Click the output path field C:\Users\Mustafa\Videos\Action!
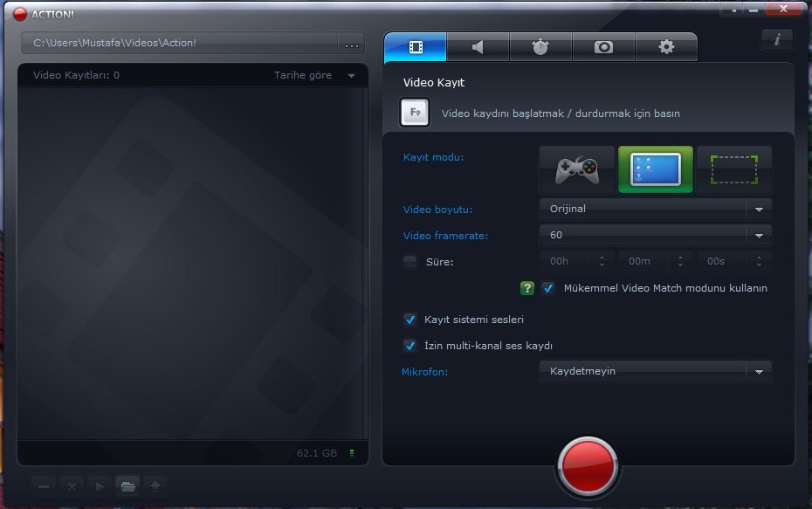The image size is (812, 509). (179, 43)
